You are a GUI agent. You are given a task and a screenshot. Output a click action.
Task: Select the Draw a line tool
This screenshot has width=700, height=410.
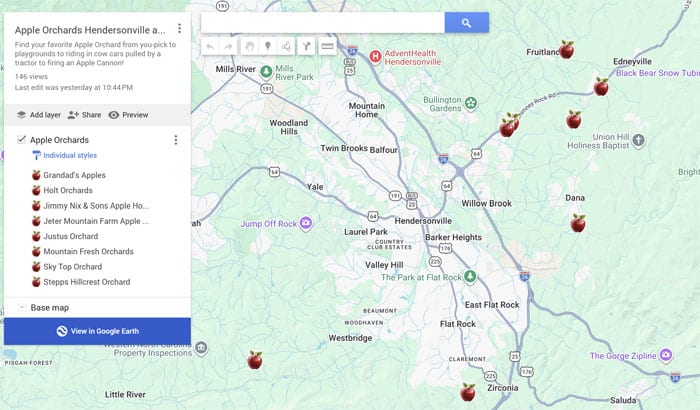pyautogui.click(x=286, y=46)
